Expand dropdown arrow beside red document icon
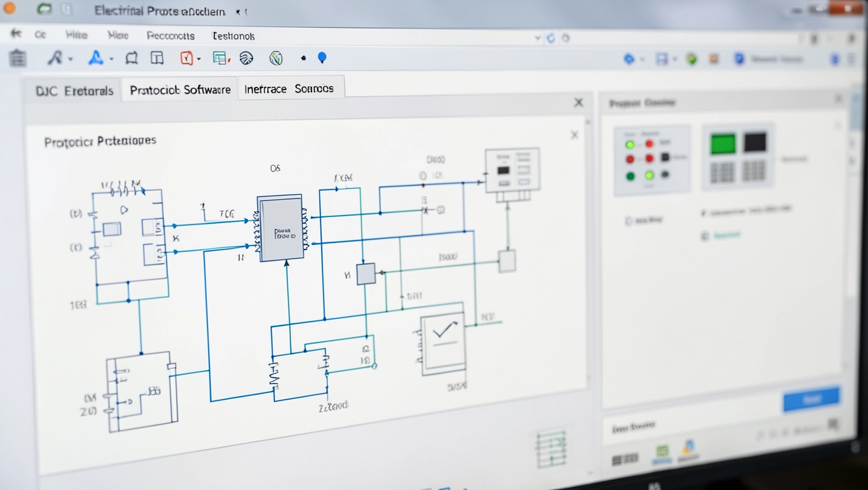Image resolution: width=868 pixels, height=490 pixels. tap(198, 59)
